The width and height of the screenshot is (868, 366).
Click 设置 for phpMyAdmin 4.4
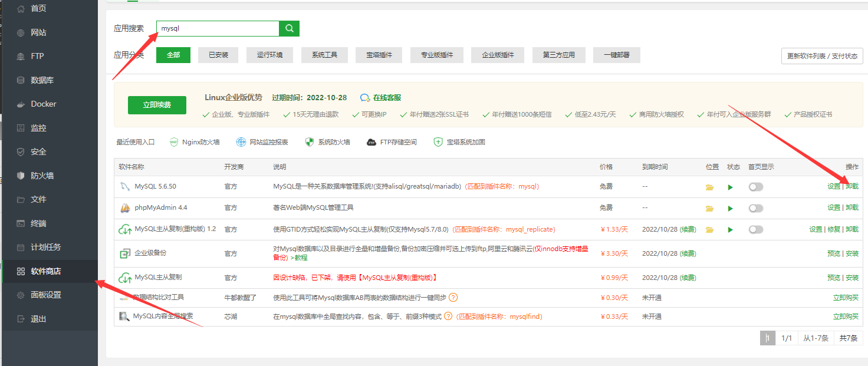tap(834, 208)
